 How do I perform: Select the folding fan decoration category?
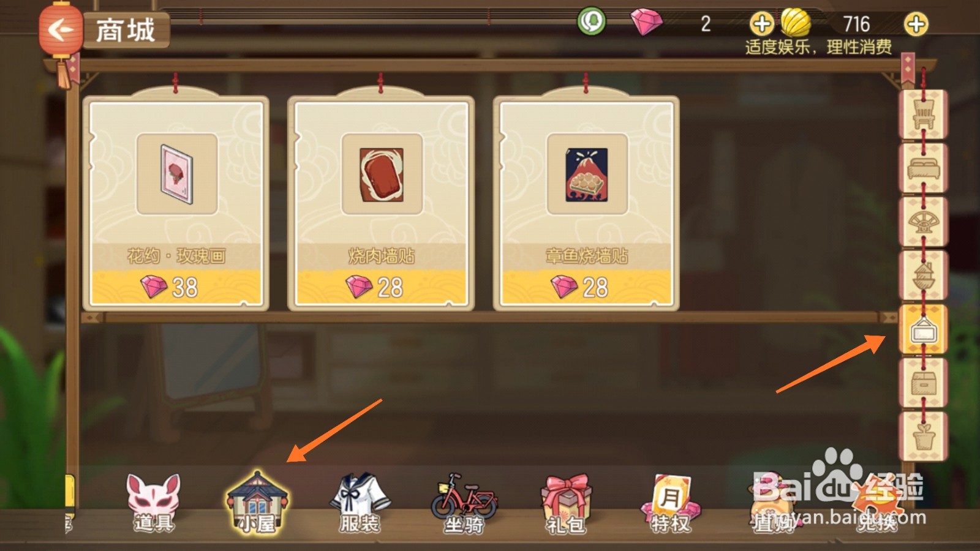(x=923, y=222)
